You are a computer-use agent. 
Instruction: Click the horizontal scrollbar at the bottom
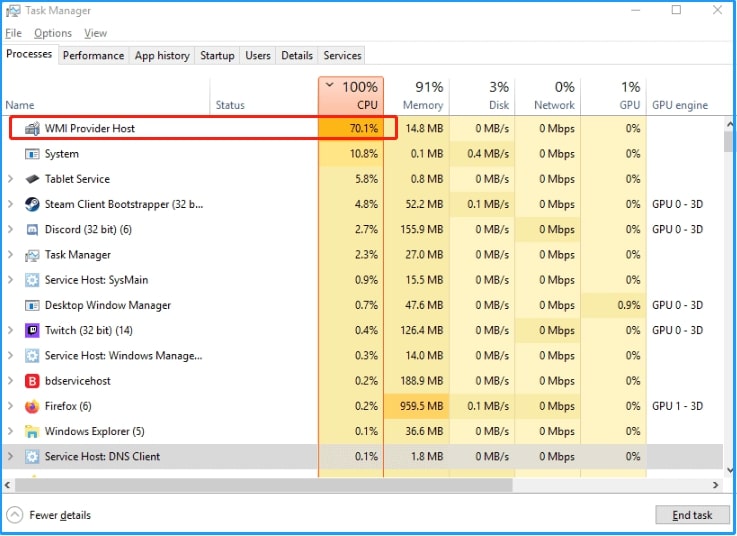point(300,485)
